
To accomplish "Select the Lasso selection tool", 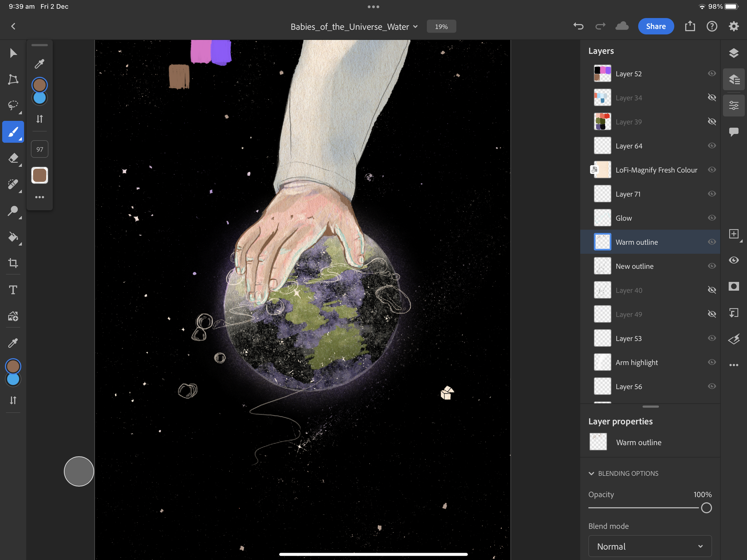I will click(13, 105).
